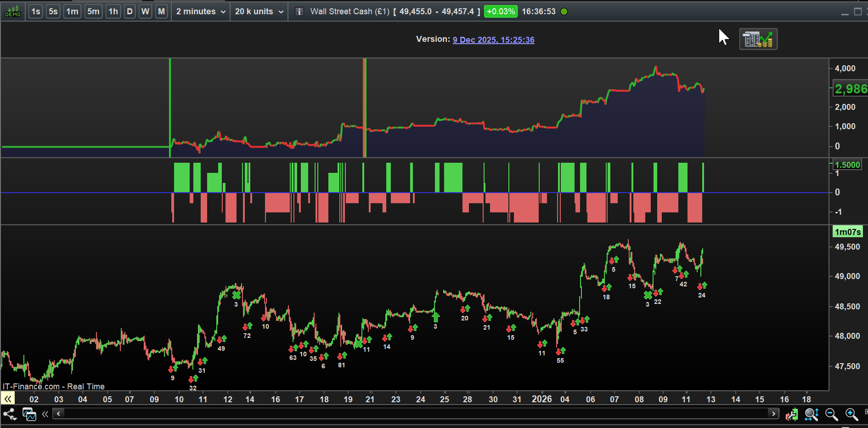868x428 pixels.
Task: Click the DEMO candlestick logo icon
Action: coord(13,11)
